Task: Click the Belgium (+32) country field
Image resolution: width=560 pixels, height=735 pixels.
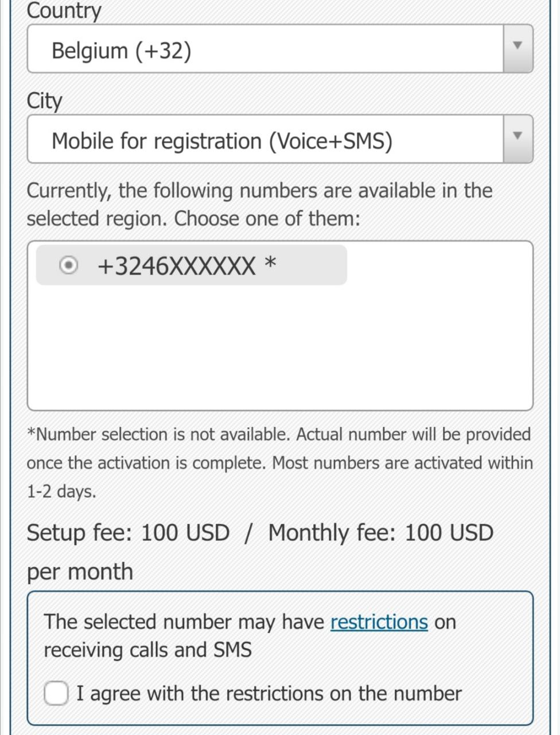Action: pyautogui.click(x=264, y=50)
